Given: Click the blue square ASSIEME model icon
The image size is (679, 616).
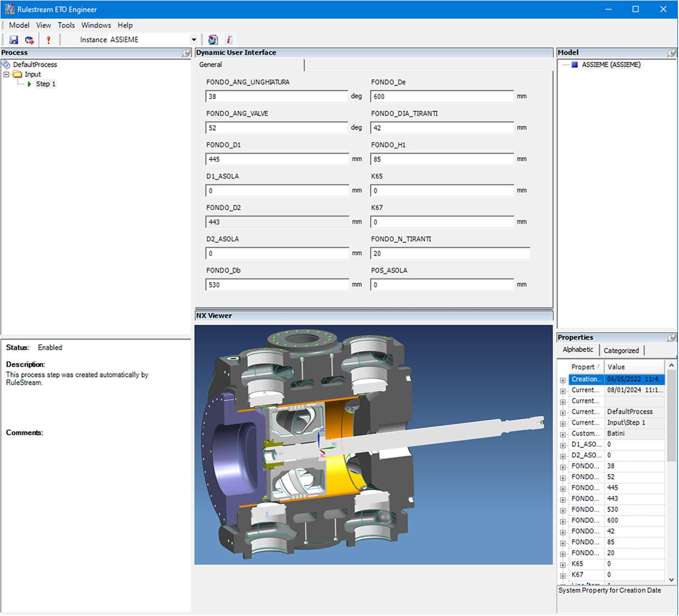Looking at the screenshot, I should 575,65.
